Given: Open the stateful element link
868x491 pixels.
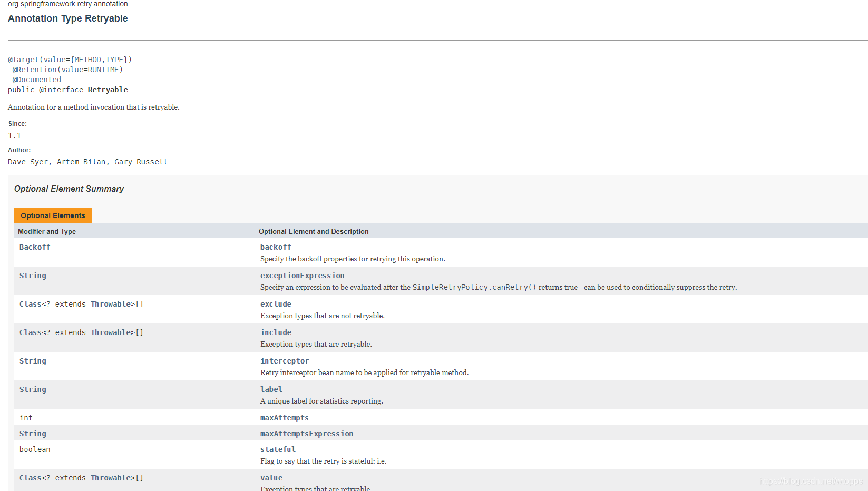Looking at the screenshot, I should pyautogui.click(x=278, y=449).
